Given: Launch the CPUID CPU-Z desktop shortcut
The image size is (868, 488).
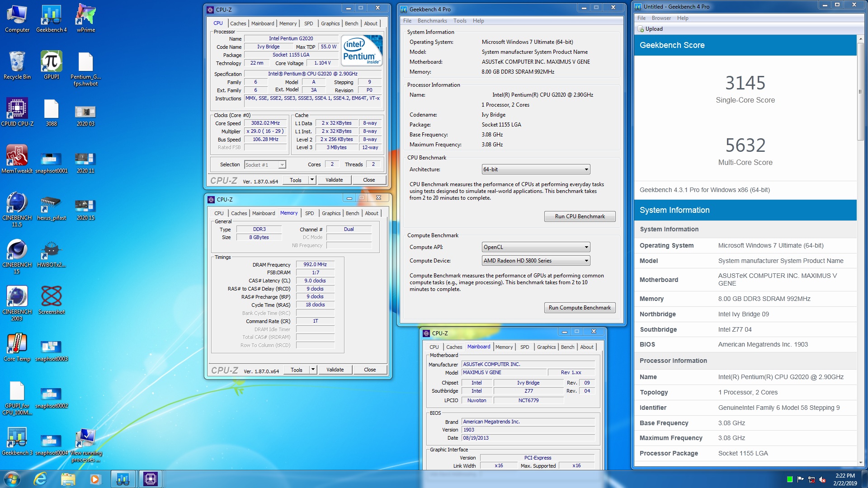Looking at the screenshot, I should [x=17, y=112].
